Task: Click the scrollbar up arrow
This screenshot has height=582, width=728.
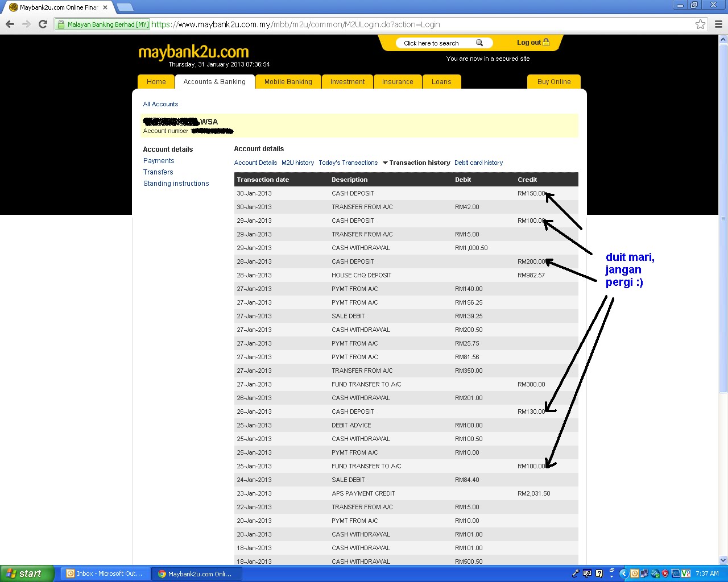Action: click(x=723, y=40)
